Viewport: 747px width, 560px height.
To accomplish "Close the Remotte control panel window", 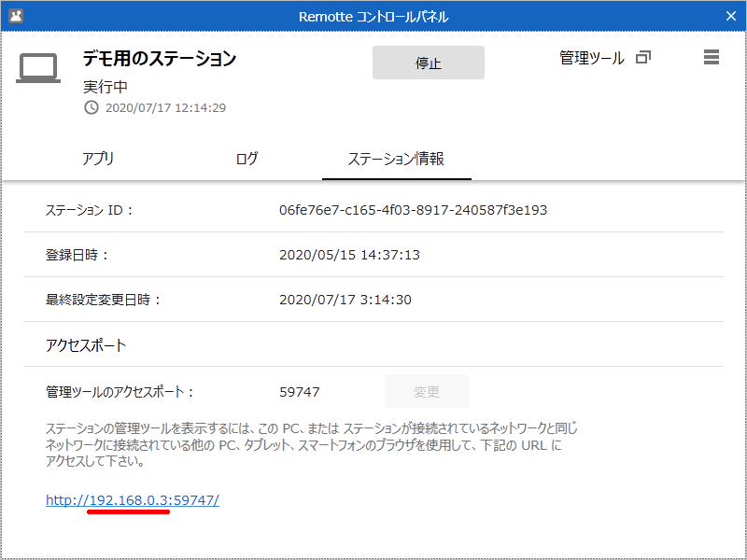I will [x=731, y=16].
